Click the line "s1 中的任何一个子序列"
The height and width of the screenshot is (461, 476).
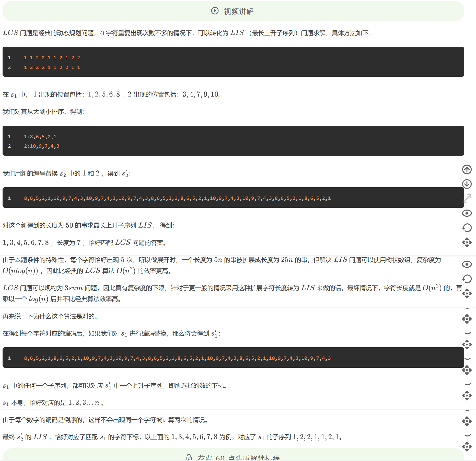point(115,386)
